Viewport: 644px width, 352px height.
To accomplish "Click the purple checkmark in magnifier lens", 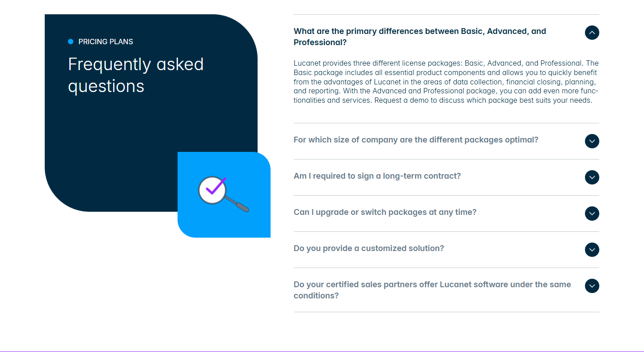I will [215, 187].
